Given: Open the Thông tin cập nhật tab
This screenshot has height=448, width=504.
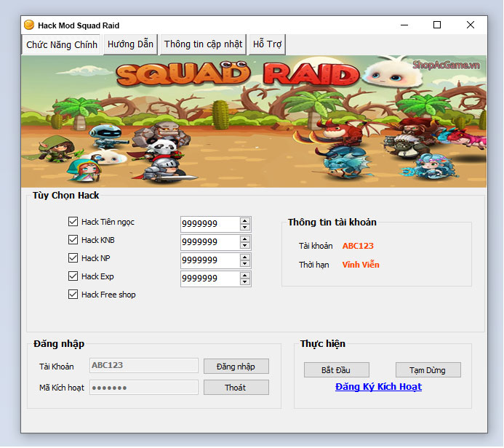Looking at the screenshot, I should pyautogui.click(x=203, y=44).
